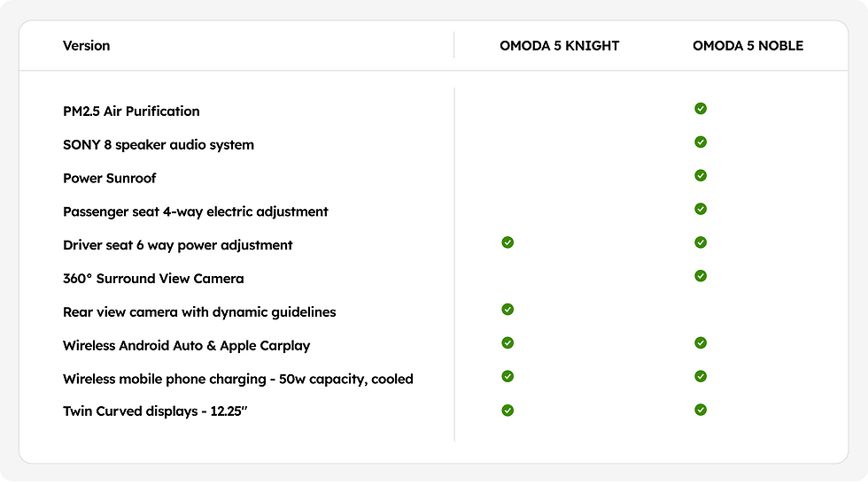Click Rear view camera checkmark under Knight
868x484 pixels.
point(508,310)
